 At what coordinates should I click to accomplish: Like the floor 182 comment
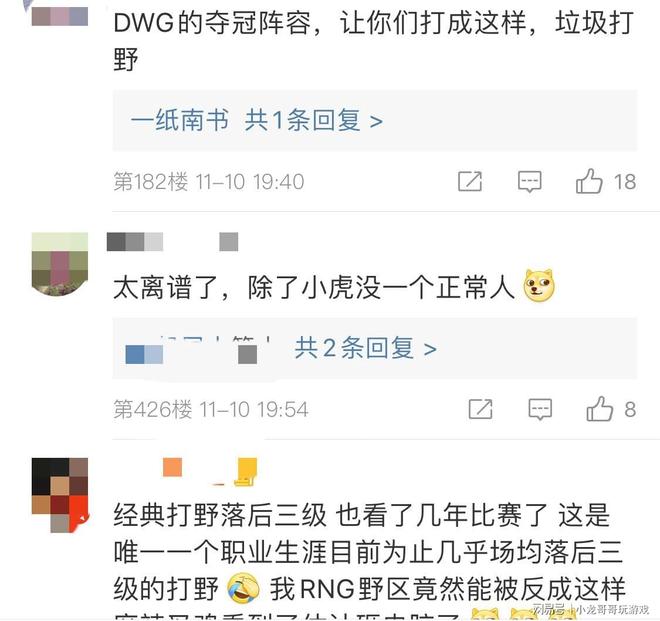[x=589, y=181]
